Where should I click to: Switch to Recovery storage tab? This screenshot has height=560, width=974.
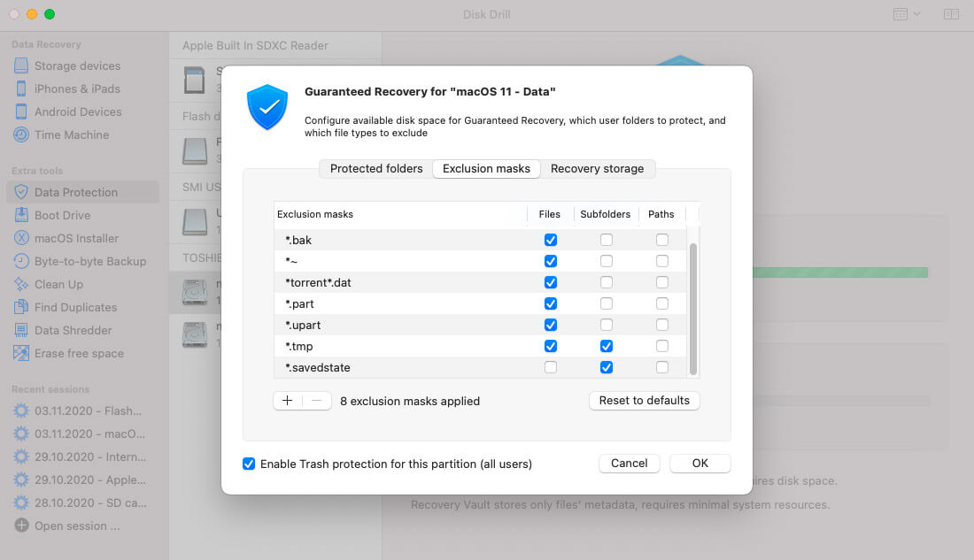[597, 169]
